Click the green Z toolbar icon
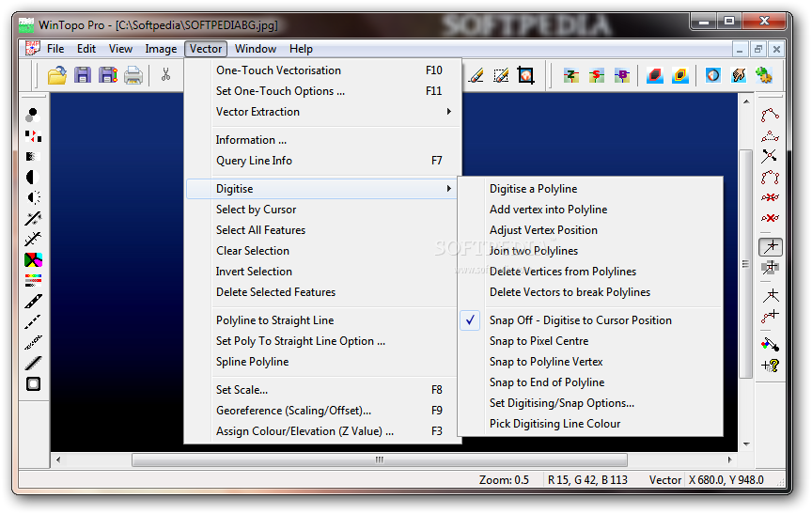This screenshot has width=812, height=514. (571, 75)
